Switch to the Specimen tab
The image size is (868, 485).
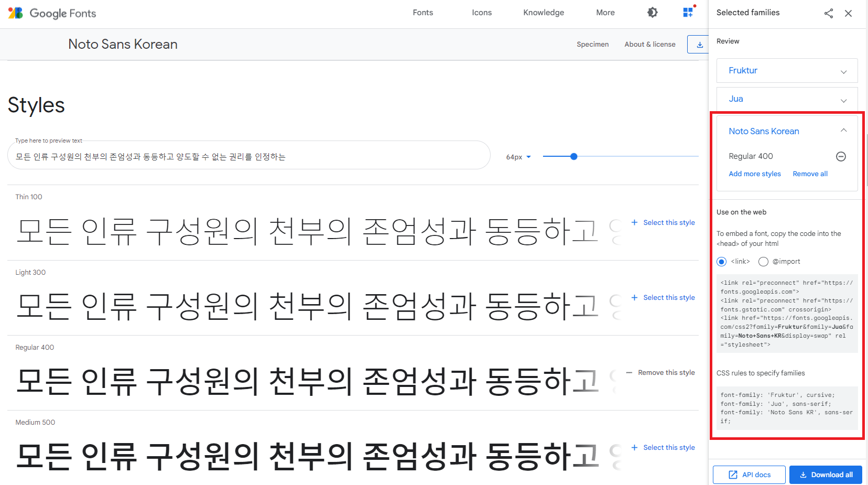coord(593,45)
